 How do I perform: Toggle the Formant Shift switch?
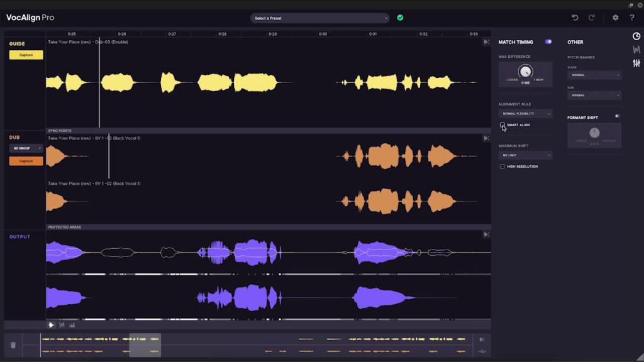click(x=617, y=116)
